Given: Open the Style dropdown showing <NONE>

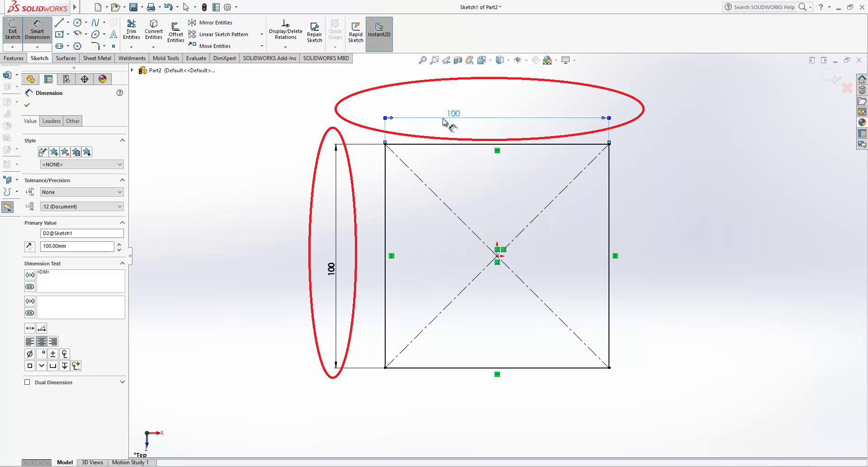Looking at the screenshot, I should 82,165.
